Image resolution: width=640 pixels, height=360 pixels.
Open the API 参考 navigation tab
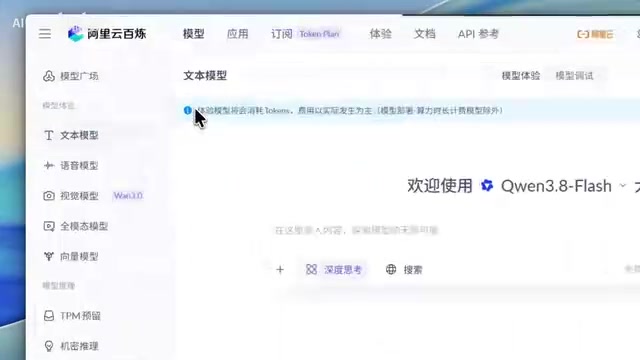(x=478, y=34)
